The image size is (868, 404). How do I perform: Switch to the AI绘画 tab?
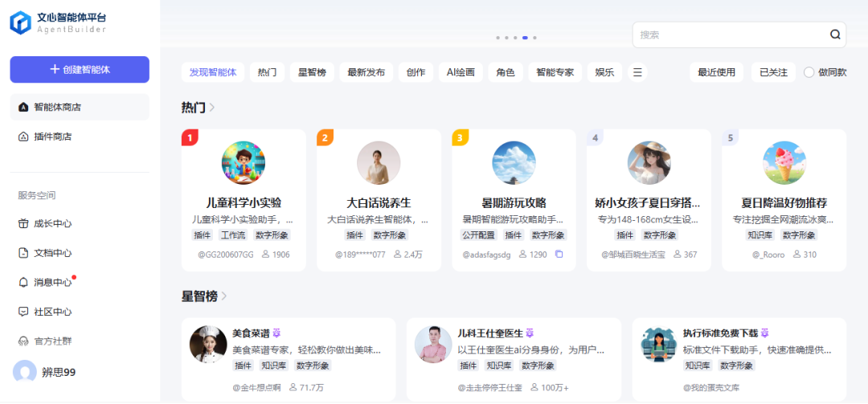[x=461, y=72]
